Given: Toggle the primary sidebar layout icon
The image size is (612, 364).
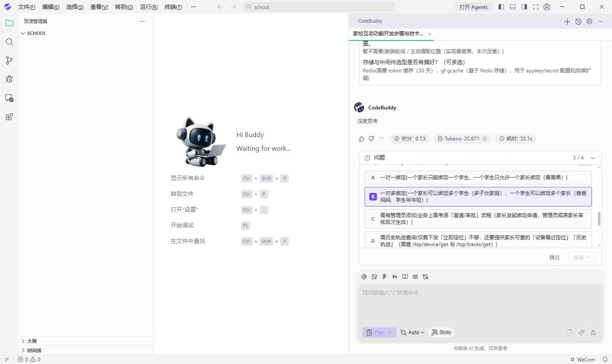Looking at the screenshot, I should pos(501,7).
